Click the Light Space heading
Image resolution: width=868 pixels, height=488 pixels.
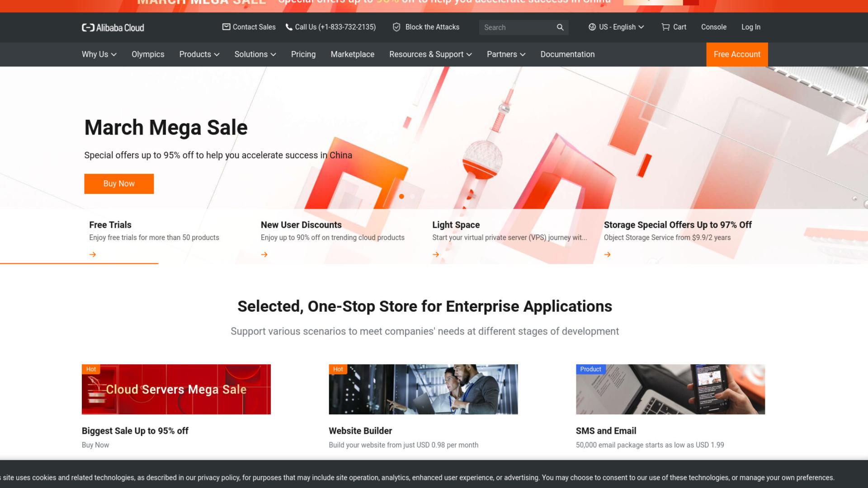pos(456,225)
